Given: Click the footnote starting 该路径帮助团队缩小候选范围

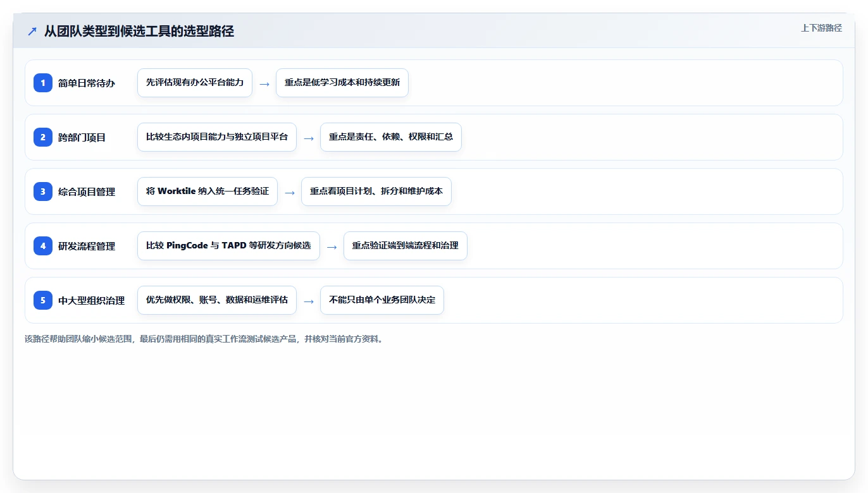Looking at the screenshot, I should (204, 339).
